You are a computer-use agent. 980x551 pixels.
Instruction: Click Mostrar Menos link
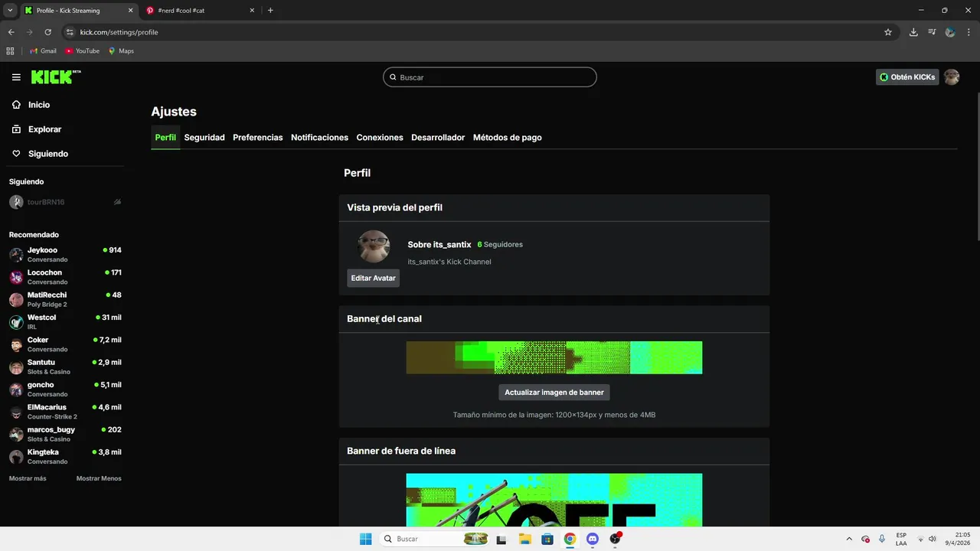click(x=99, y=478)
